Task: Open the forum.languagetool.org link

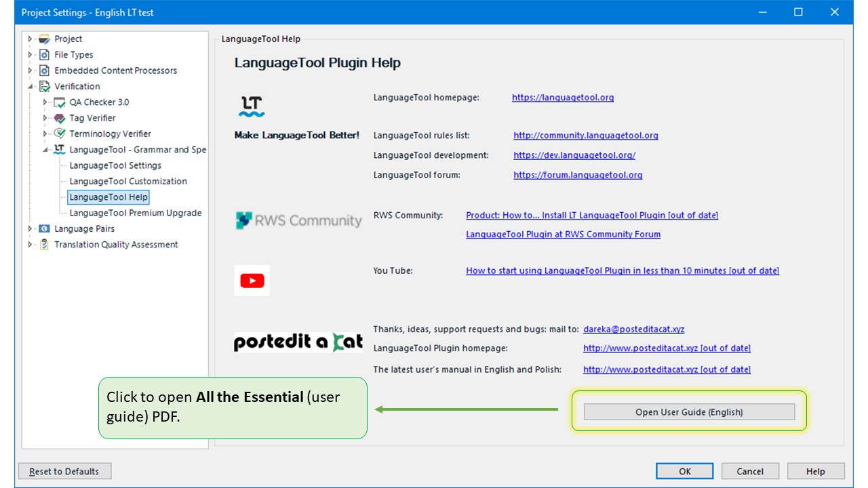Action: (x=578, y=175)
